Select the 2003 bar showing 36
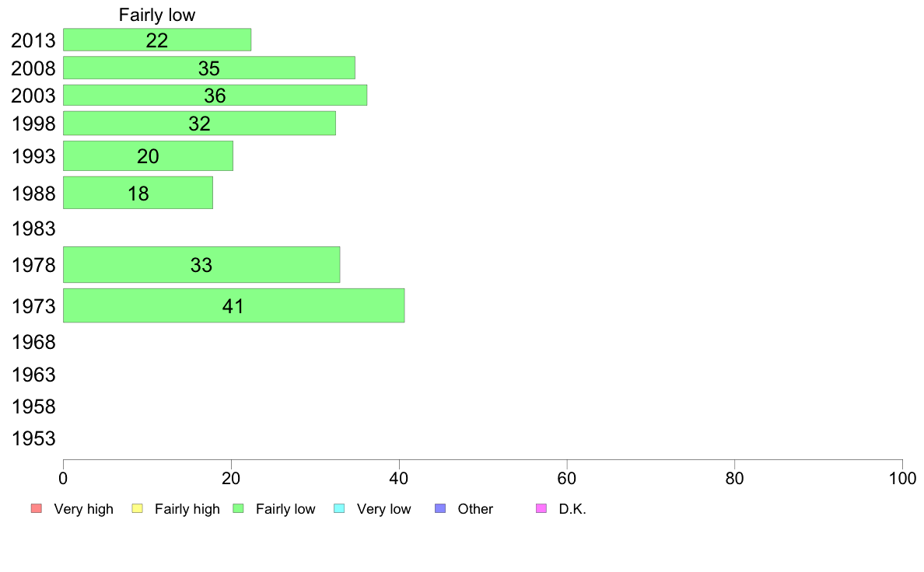 (x=215, y=96)
